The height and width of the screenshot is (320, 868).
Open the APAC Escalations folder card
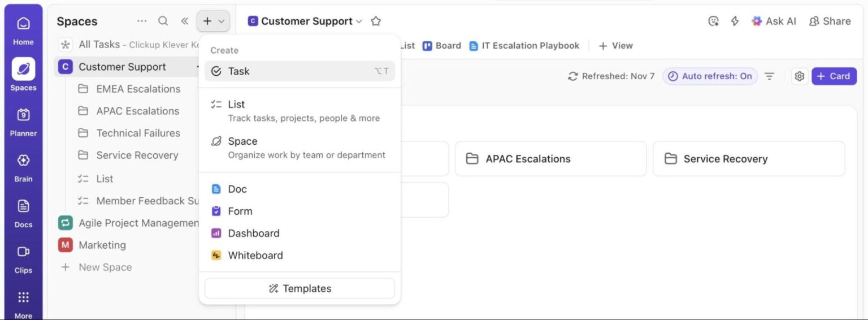[x=551, y=159]
